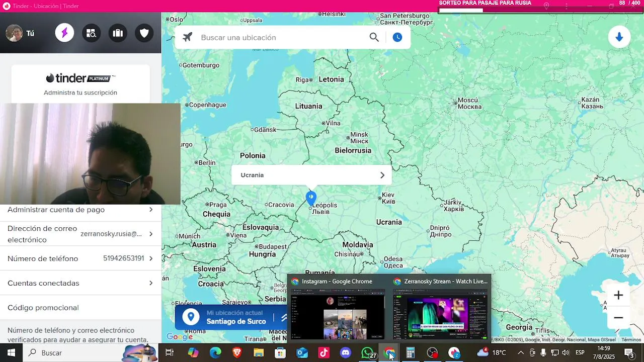The image size is (644, 362).
Task: Click Polonia country label on map
Action: pos(253,156)
